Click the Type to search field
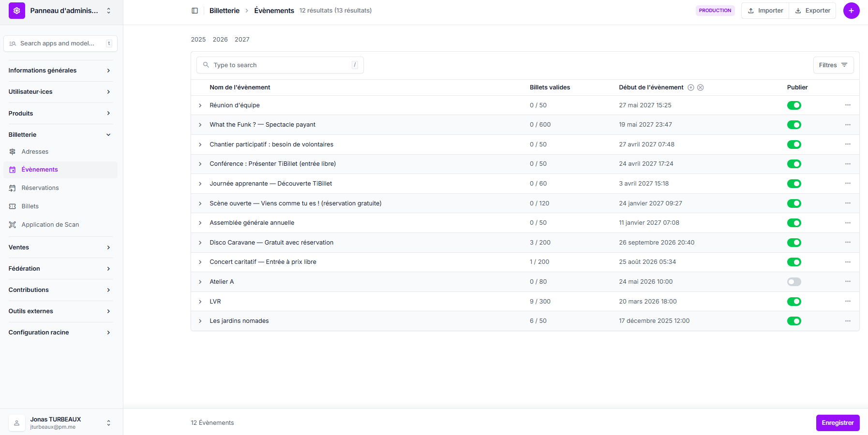This screenshot has width=868, height=435. [280, 65]
